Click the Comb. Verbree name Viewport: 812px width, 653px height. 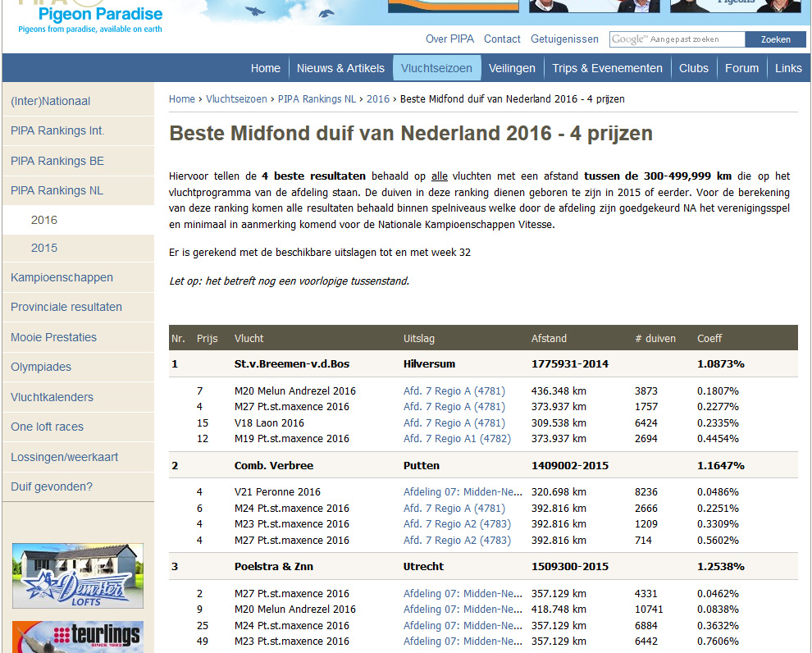273,465
